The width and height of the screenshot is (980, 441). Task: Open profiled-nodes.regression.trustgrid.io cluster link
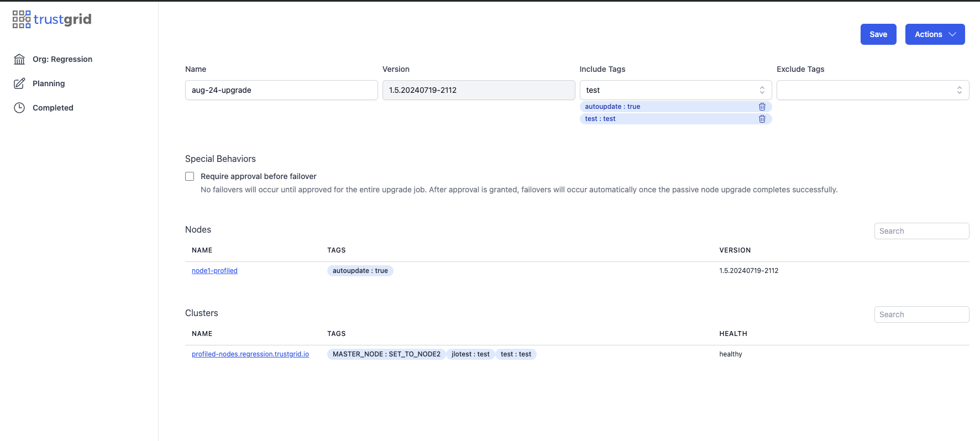click(250, 354)
